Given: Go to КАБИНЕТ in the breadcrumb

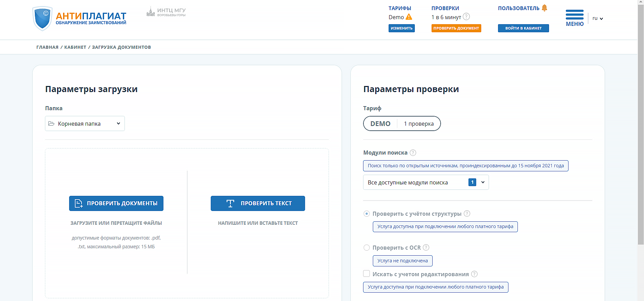Looking at the screenshot, I should click(x=75, y=47).
